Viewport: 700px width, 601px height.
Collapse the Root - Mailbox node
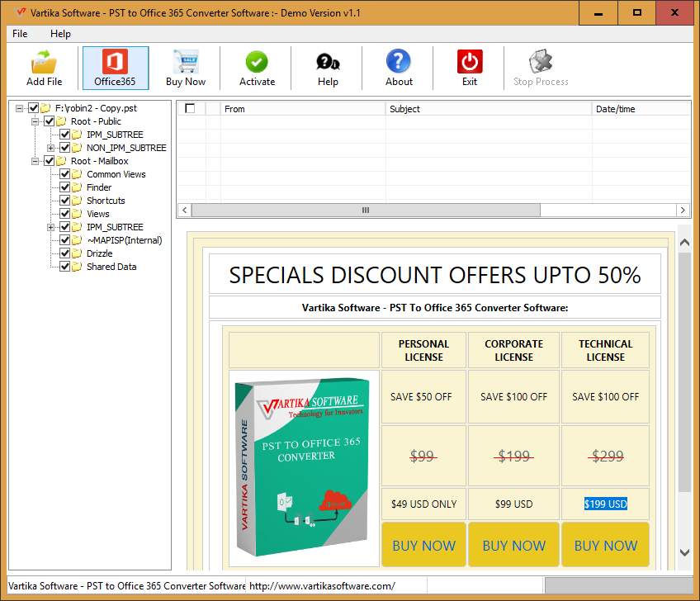[35, 161]
